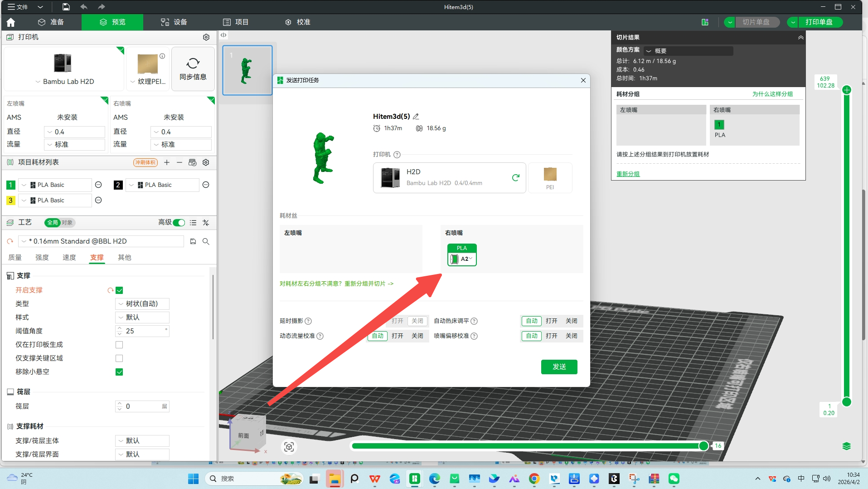Open 冲刷体积 flushing volumes settings
The width and height of the screenshot is (868, 489).
(x=145, y=162)
